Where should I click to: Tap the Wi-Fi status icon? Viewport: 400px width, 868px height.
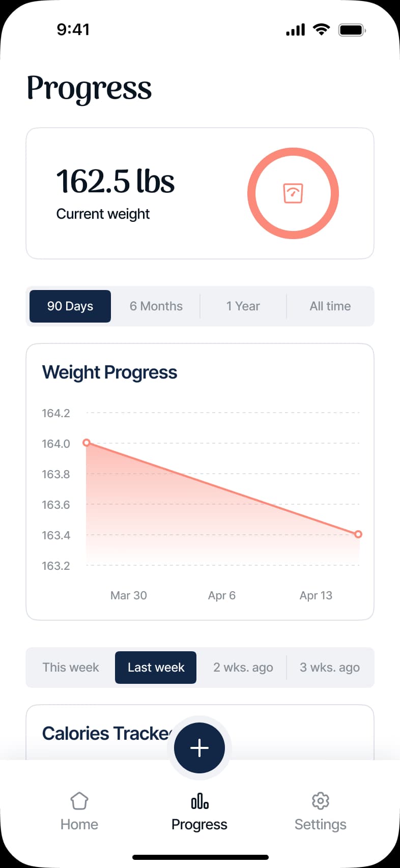click(321, 30)
